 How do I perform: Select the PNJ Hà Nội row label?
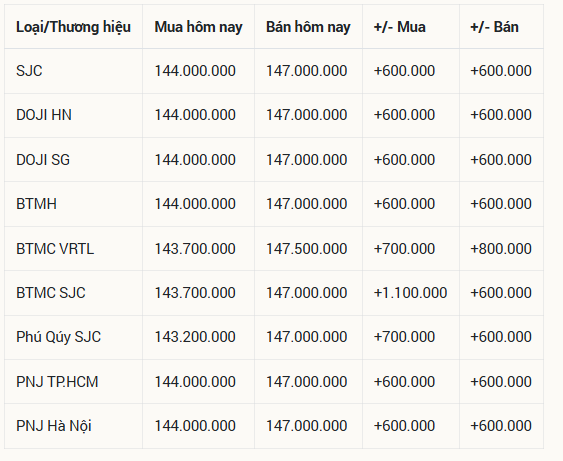coord(54,426)
